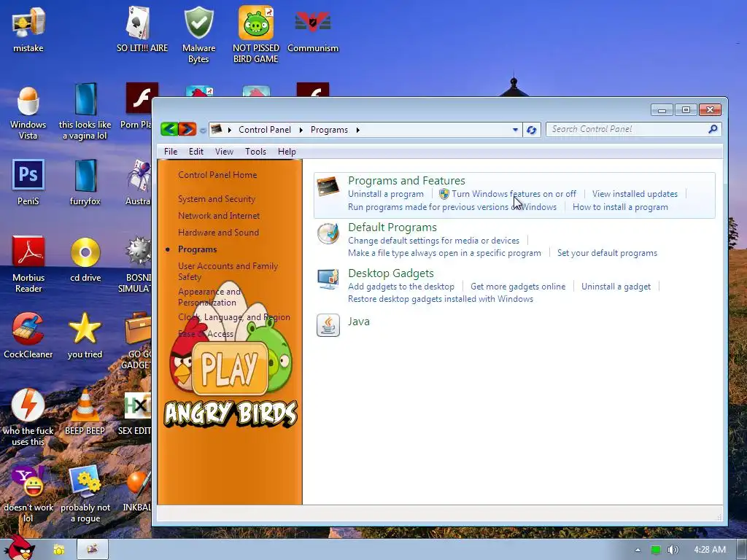Open Network and Internet category
This screenshot has height=560, width=747.
pyautogui.click(x=219, y=216)
